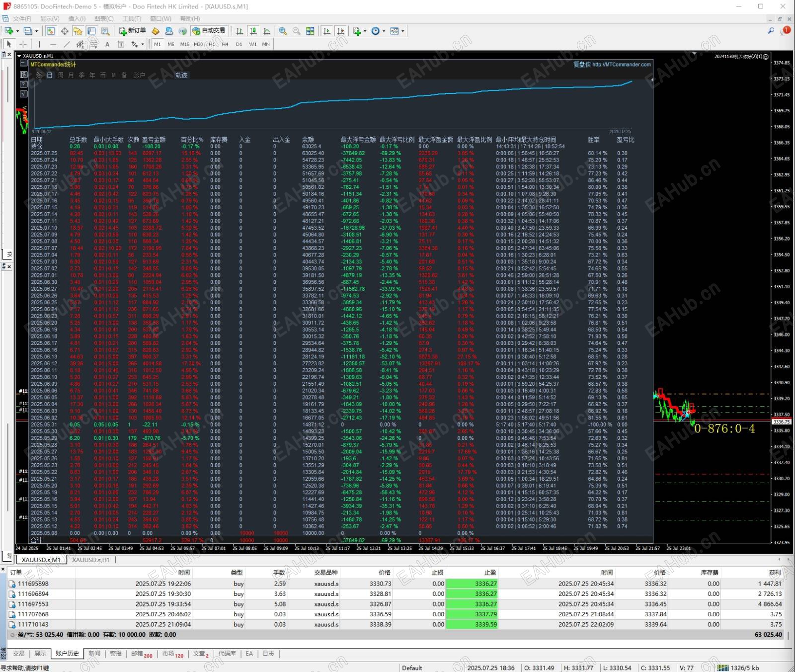Image resolution: width=795 pixels, height=672 pixels.
Task: Open new chart toolbar icon
Action: [9, 31]
